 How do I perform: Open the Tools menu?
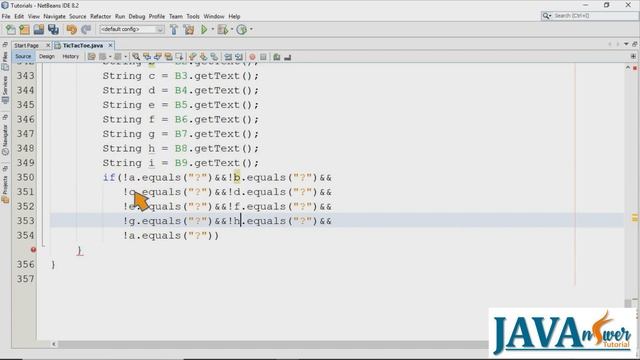point(193,16)
